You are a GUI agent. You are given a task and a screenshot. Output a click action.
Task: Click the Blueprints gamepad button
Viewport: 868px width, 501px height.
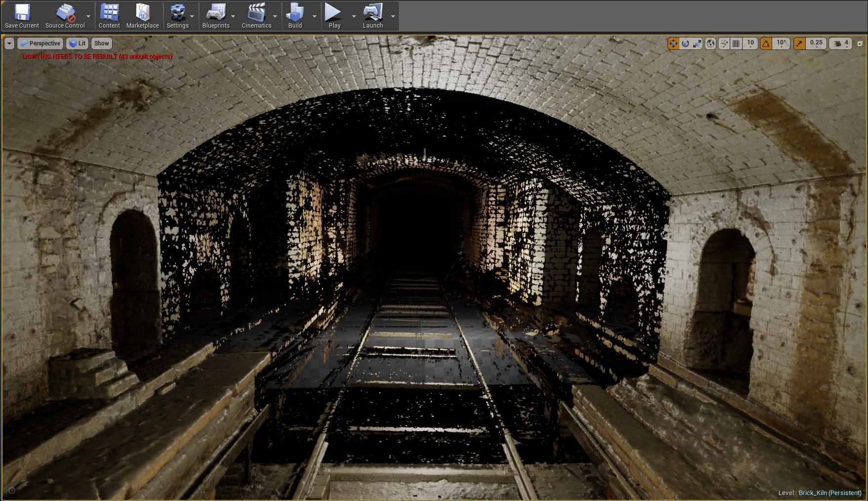pyautogui.click(x=216, y=16)
